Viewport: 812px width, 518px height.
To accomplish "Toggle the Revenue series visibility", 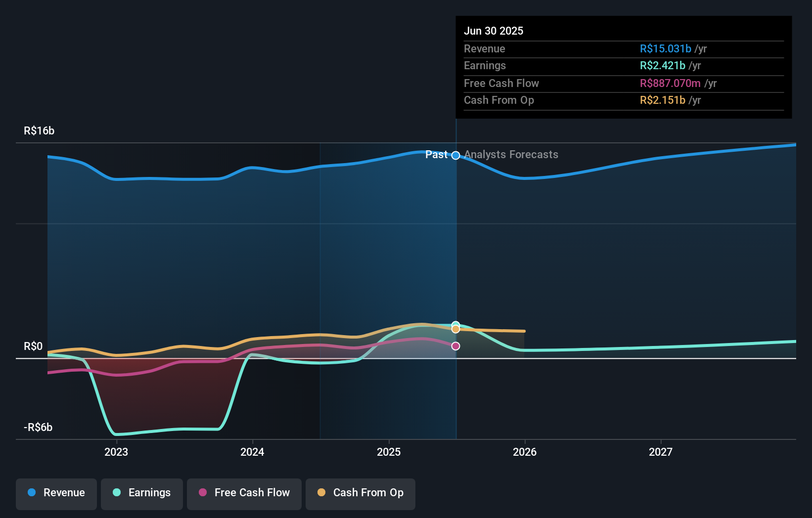I will pyautogui.click(x=56, y=493).
